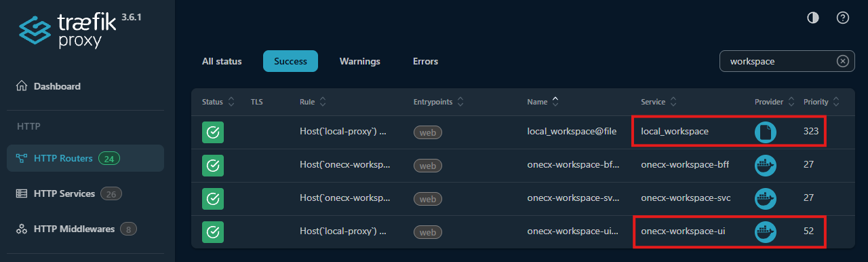Screen dimensions: 868x262
Task: Click success status icon of local_workspace@file row
Action: tap(213, 132)
